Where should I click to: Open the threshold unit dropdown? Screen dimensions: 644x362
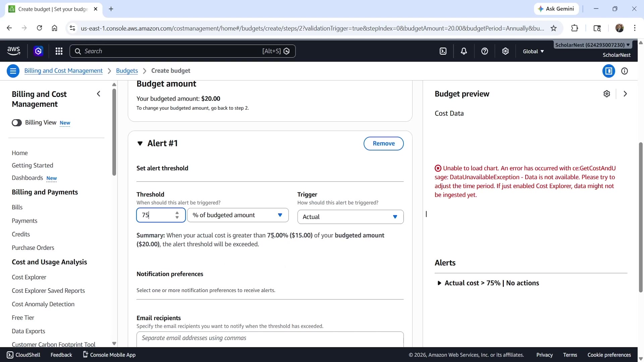[x=238, y=215]
